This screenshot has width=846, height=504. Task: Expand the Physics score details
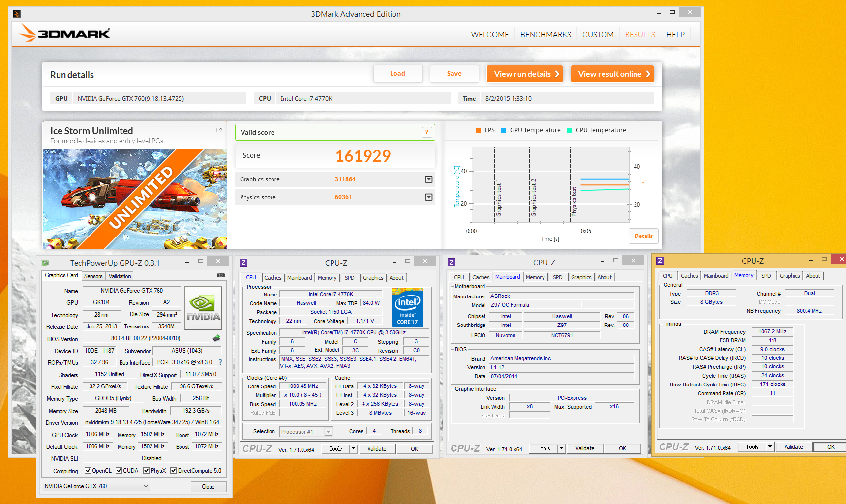(429, 197)
